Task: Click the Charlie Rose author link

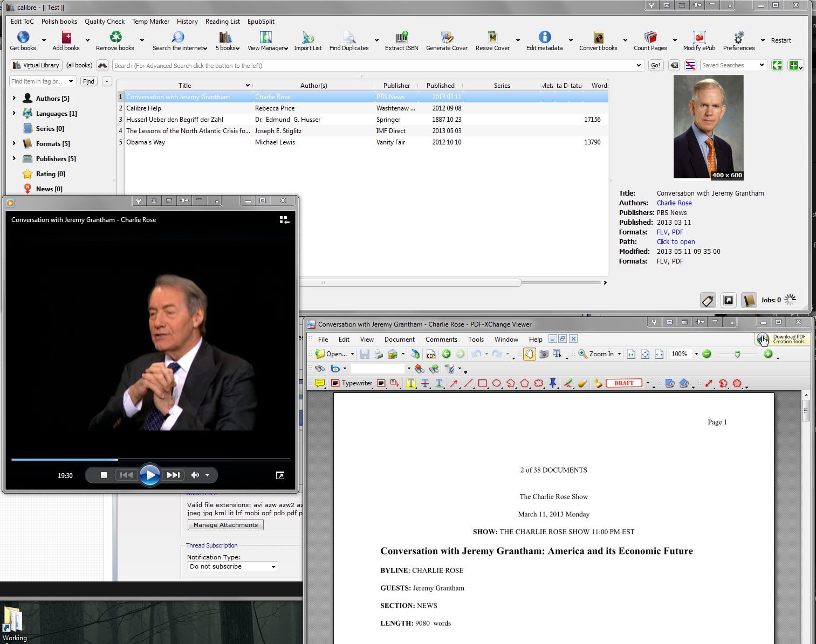Action: pos(674,203)
